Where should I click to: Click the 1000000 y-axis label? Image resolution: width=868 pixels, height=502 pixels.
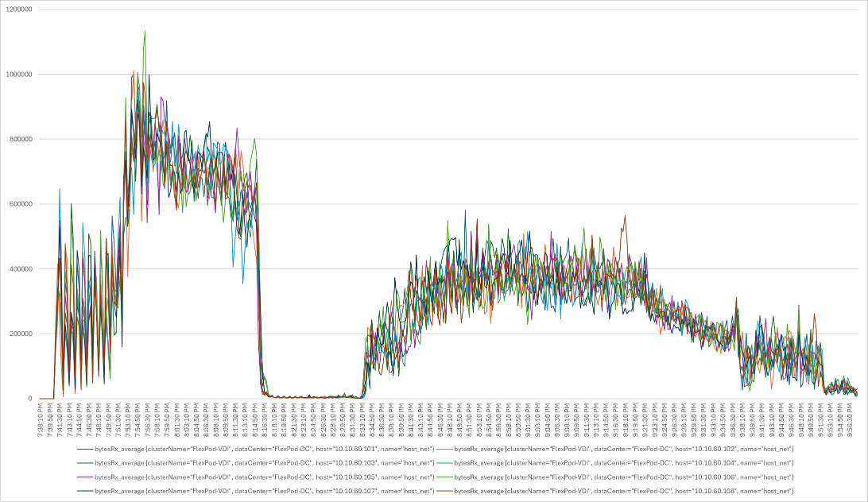(x=17, y=74)
